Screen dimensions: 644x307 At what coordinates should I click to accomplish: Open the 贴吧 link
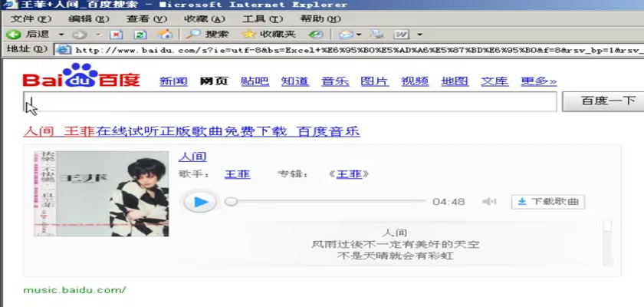[255, 81]
